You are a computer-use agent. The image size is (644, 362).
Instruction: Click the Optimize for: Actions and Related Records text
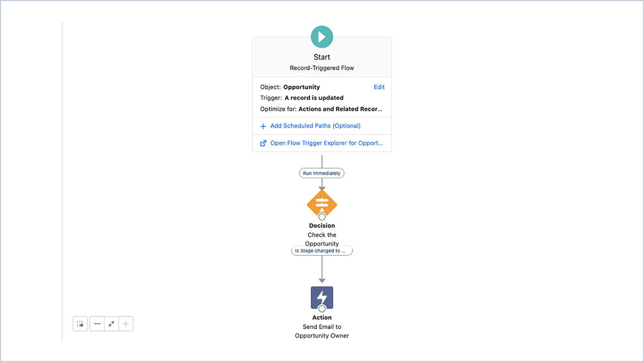pos(321,108)
